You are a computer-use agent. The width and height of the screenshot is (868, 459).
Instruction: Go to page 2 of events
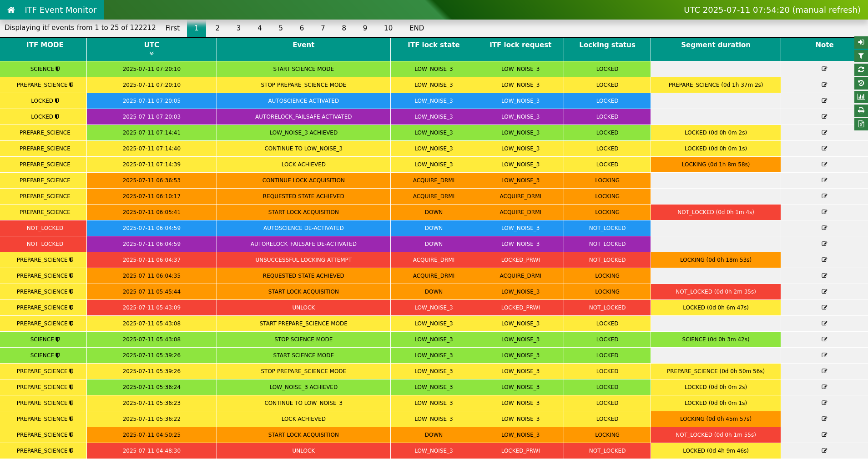(x=217, y=28)
